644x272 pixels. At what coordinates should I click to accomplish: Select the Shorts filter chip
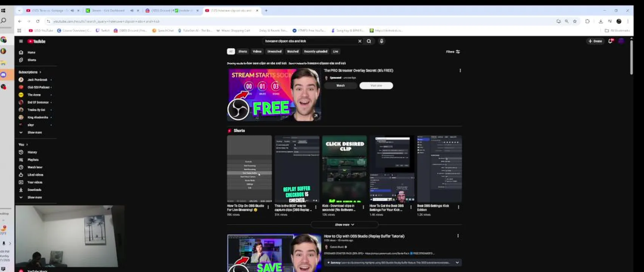[243, 51]
